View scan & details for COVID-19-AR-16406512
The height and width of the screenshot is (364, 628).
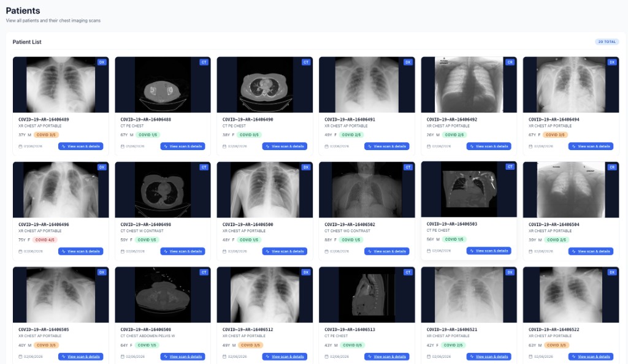pos(285,357)
